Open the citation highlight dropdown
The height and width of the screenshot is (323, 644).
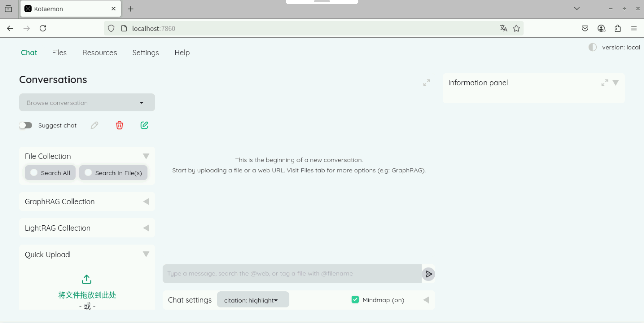[253, 300]
